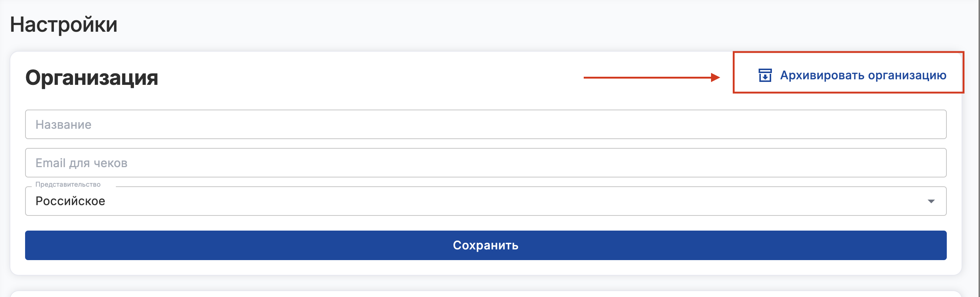Click into the Email для чеков field
The width and height of the screenshot is (980, 297).
click(x=486, y=163)
